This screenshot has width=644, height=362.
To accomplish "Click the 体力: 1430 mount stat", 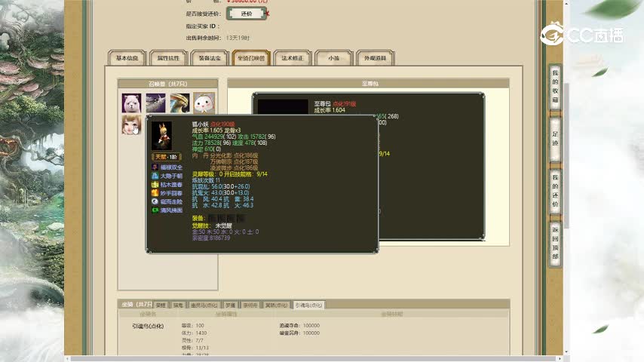I will (x=195, y=333).
